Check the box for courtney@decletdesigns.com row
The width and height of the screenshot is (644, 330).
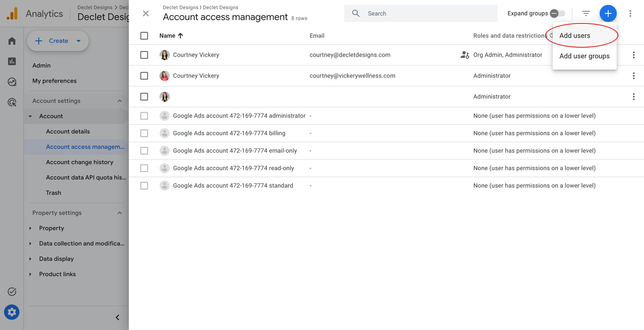click(144, 55)
